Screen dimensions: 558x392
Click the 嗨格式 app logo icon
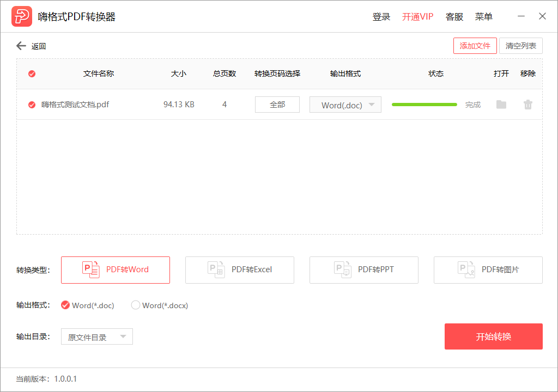(x=21, y=16)
